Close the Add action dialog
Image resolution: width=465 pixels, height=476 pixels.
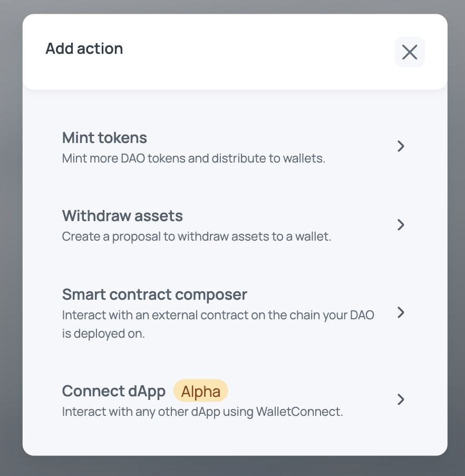point(410,52)
